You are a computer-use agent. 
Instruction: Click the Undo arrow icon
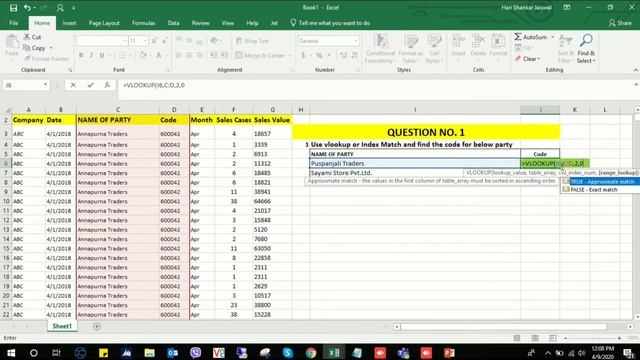pos(27,8)
